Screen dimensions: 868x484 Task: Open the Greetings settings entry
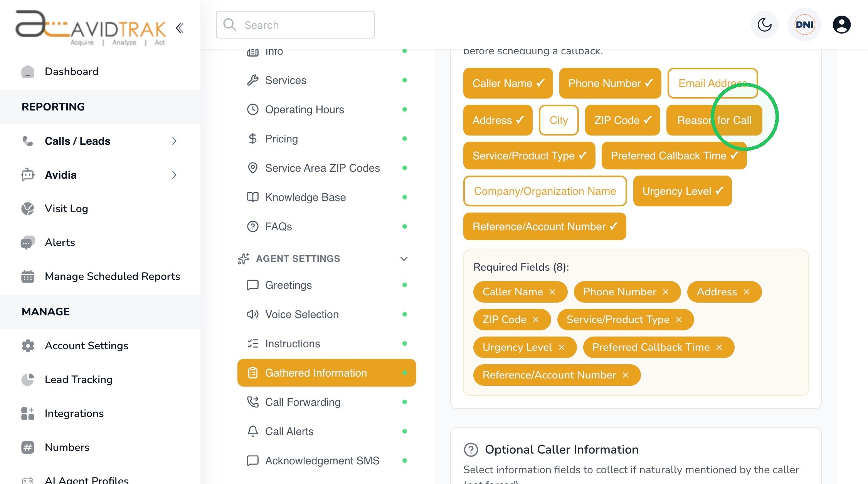pos(326,285)
